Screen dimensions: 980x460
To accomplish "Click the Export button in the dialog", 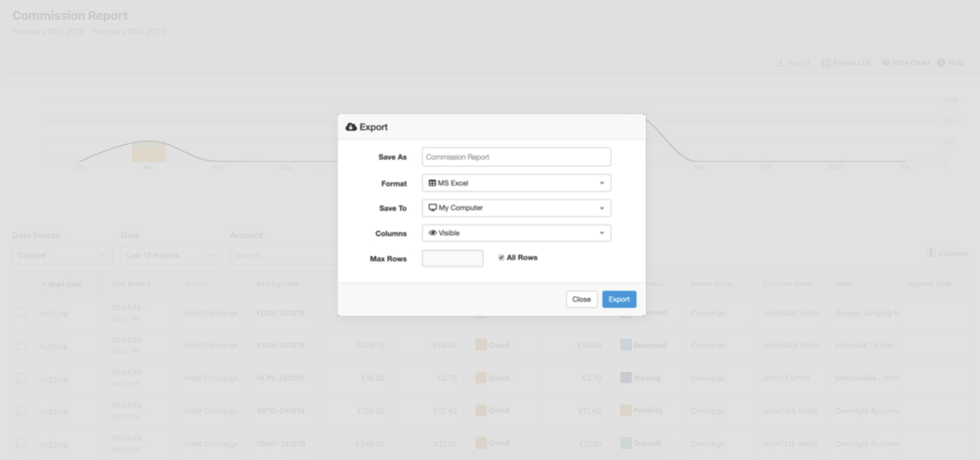I will point(619,299).
